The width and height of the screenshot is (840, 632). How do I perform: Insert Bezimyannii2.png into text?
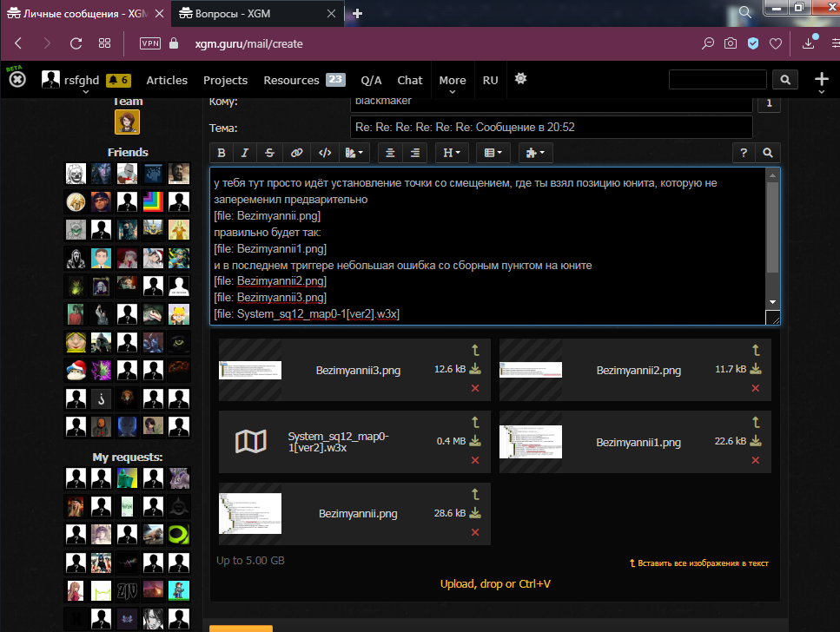coord(756,350)
